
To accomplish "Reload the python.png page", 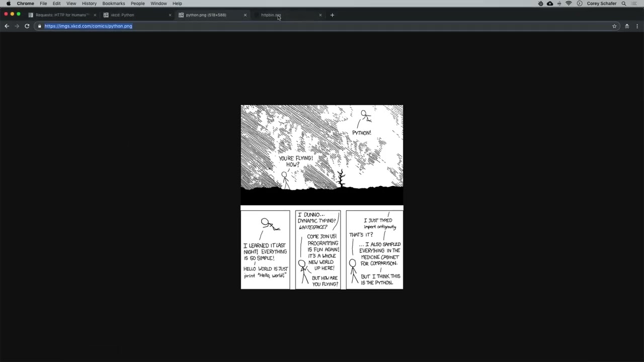I will (27, 26).
